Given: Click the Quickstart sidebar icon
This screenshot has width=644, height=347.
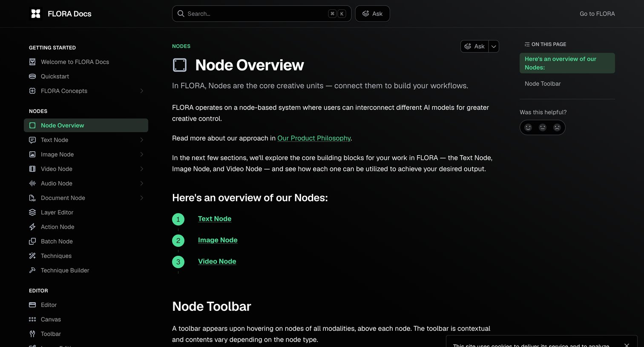Looking at the screenshot, I should tap(32, 76).
